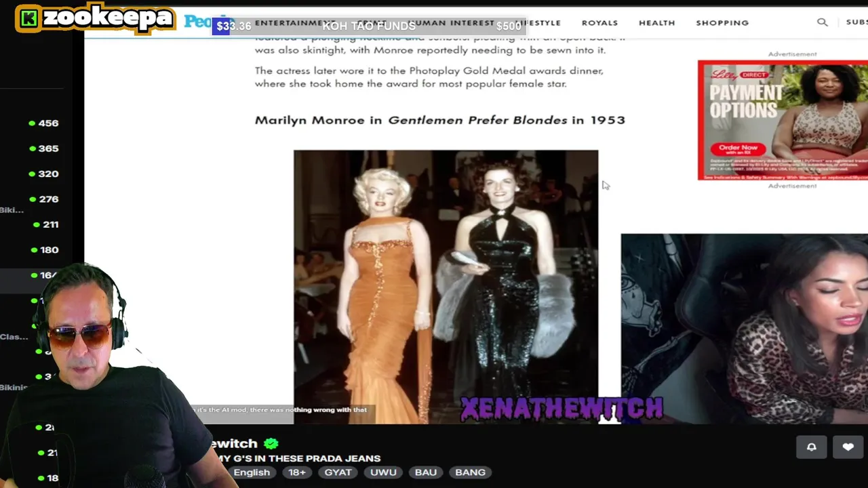Select the 18+ tag
This screenshot has height=488, width=868.
point(297,472)
